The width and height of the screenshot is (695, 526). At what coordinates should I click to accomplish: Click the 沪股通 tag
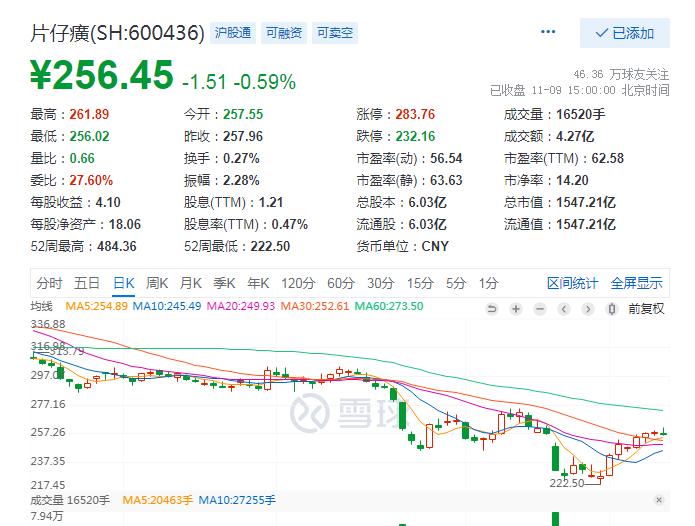(x=233, y=33)
